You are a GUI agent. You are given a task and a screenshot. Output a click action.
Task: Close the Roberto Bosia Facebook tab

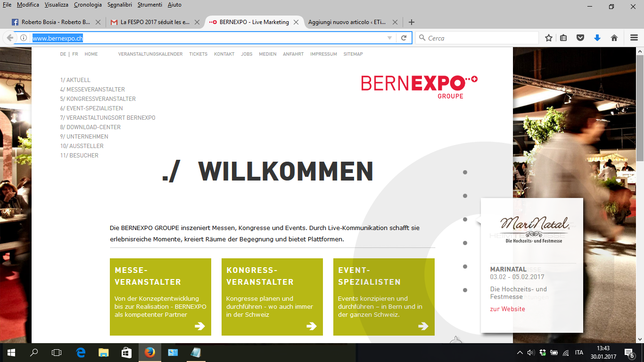coord(98,22)
